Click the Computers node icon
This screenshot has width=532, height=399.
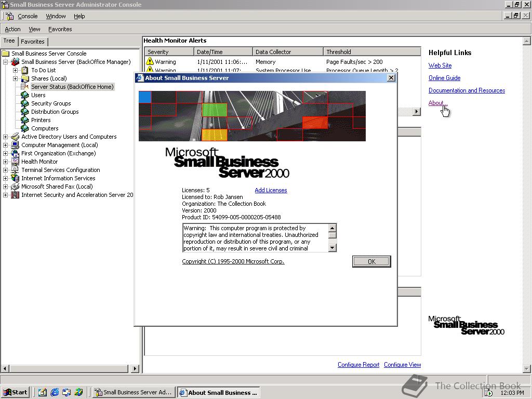(25, 128)
